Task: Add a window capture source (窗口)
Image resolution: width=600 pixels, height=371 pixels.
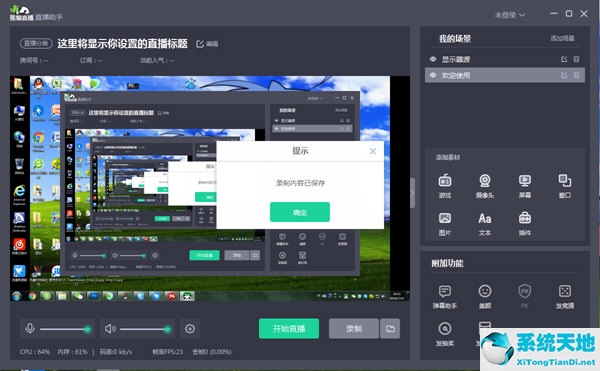Action: 565,186
